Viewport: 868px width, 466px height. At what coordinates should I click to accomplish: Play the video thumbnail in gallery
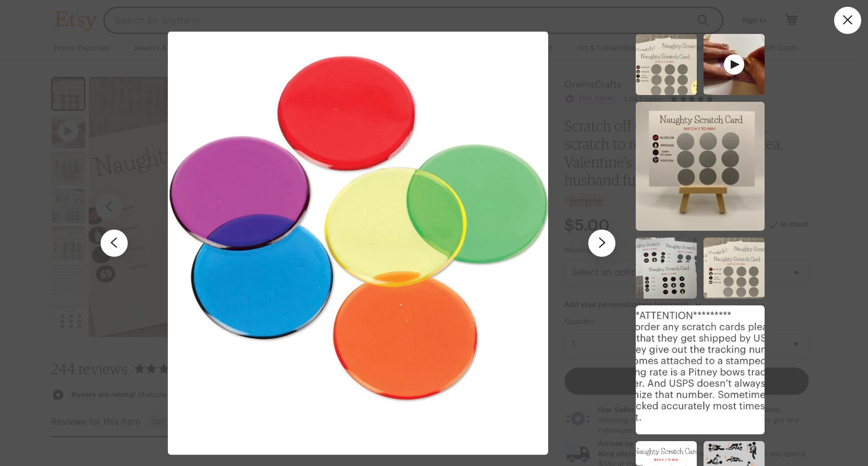(734, 64)
